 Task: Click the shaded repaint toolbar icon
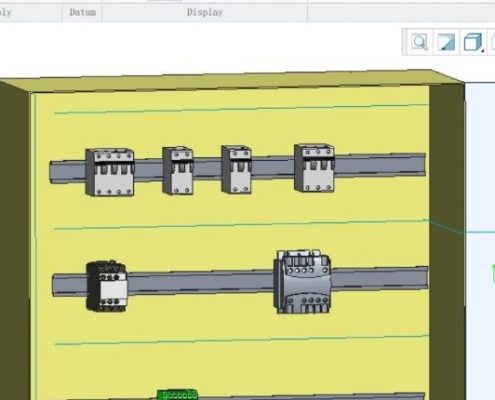[x=446, y=42]
